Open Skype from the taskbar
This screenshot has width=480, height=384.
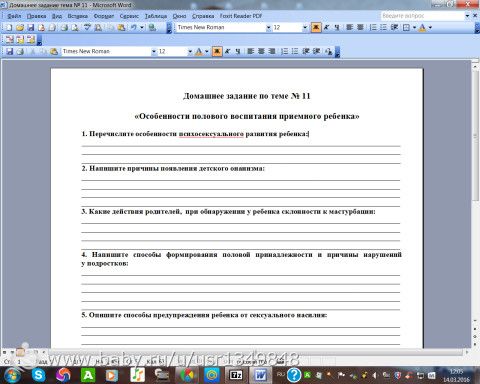click(x=39, y=375)
